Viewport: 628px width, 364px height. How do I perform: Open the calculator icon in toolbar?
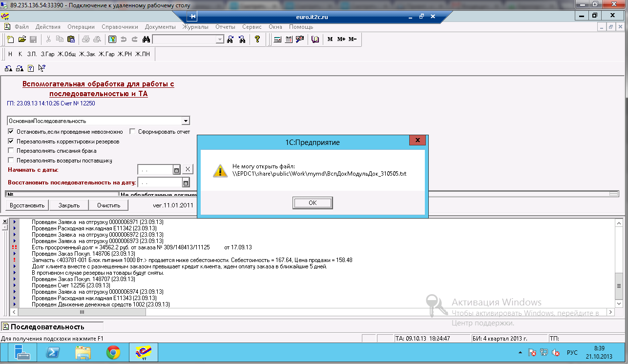click(x=277, y=40)
